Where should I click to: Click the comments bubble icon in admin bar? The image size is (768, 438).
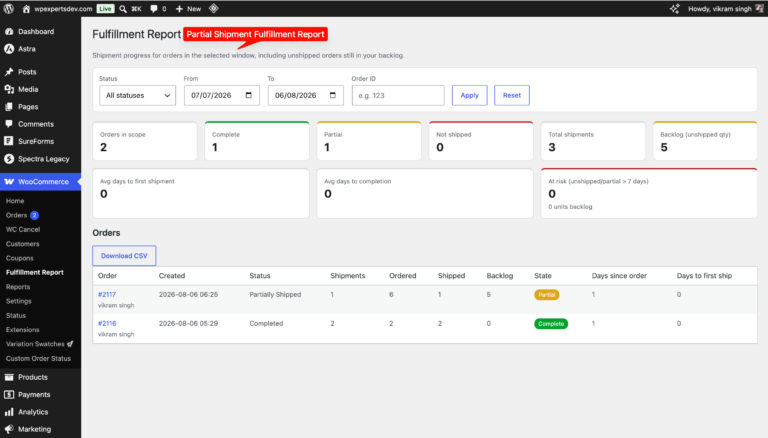tap(154, 9)
